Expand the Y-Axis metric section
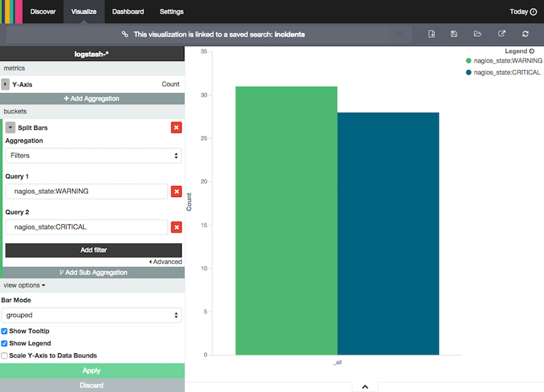The width and height of the screenshot is (544, 392). pyautogui.click(x=5, y=84)
